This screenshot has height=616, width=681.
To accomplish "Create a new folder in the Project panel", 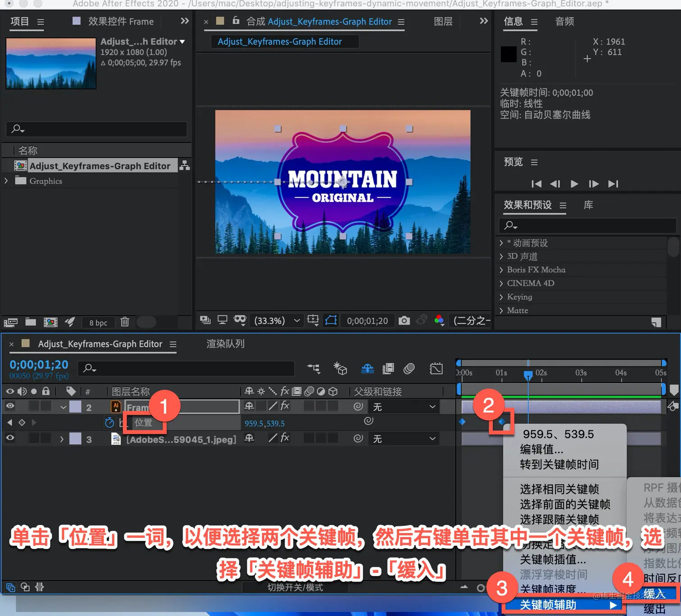I will click(31, 322).
